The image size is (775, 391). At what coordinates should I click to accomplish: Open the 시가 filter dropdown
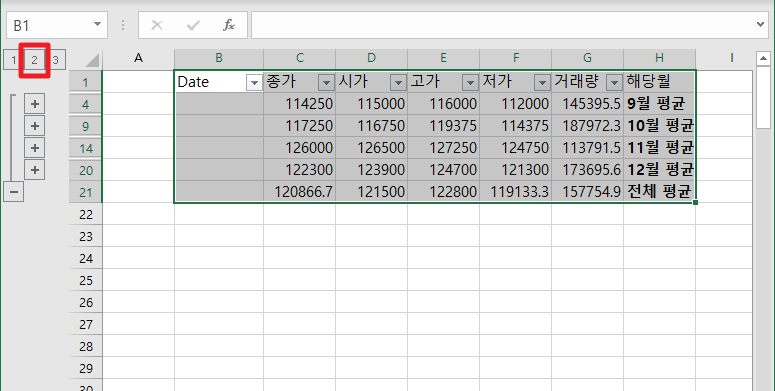398,83
